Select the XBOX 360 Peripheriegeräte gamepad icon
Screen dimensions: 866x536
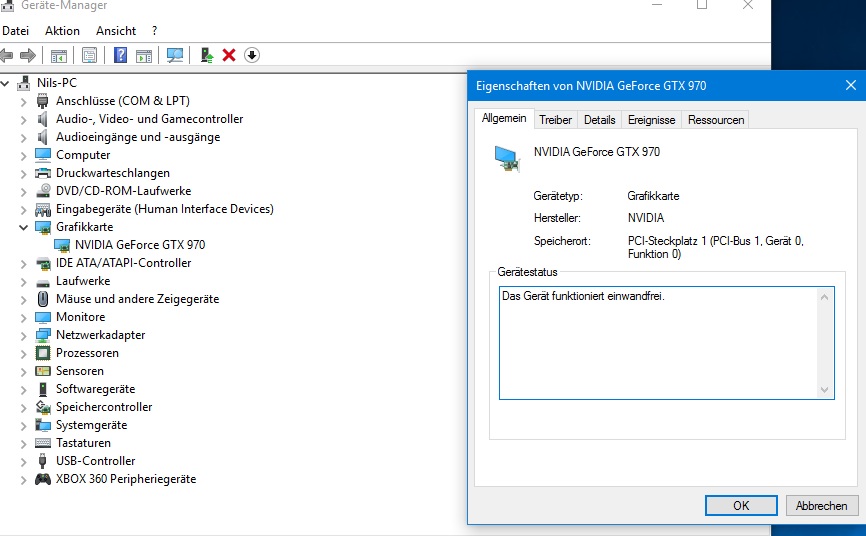pos(43,479)
